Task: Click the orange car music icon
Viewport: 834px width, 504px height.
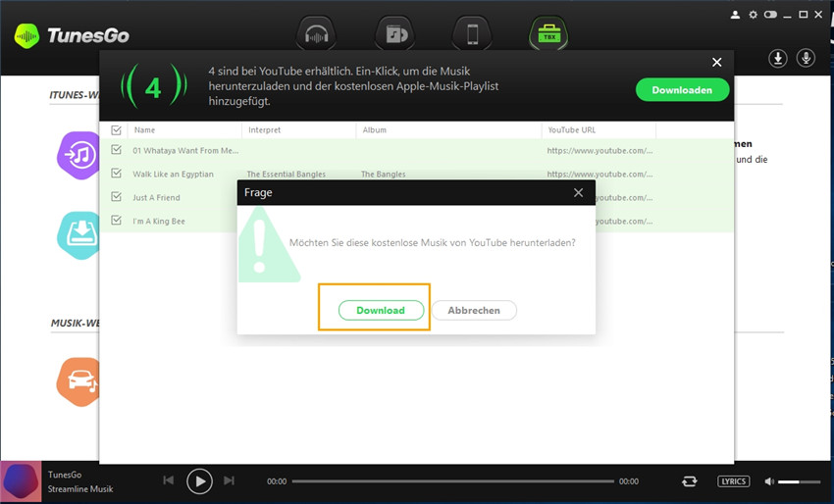Action: pyautogui.click(x=78, y=381)
